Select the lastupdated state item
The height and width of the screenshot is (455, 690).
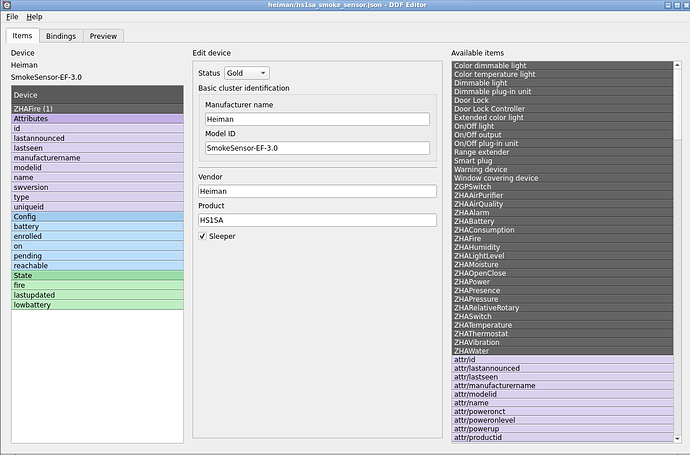[97, 295]
